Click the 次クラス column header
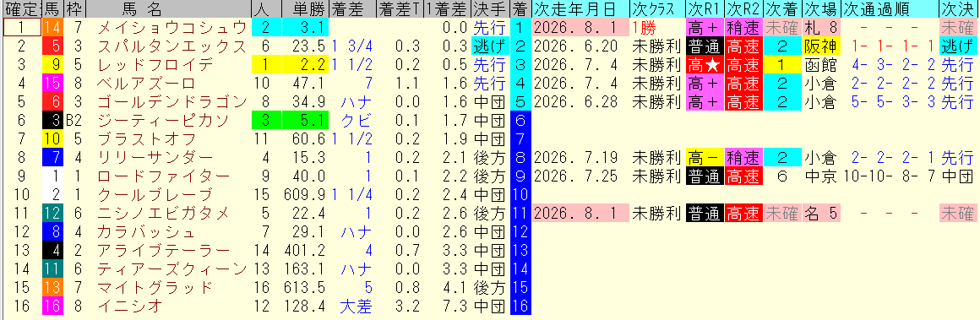 coord(656,8)
